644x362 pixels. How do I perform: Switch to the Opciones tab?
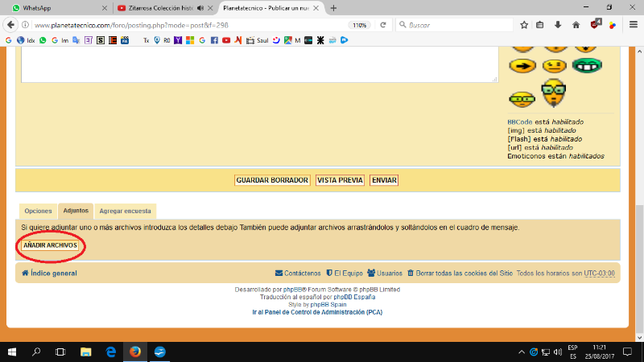click(38, 211)
